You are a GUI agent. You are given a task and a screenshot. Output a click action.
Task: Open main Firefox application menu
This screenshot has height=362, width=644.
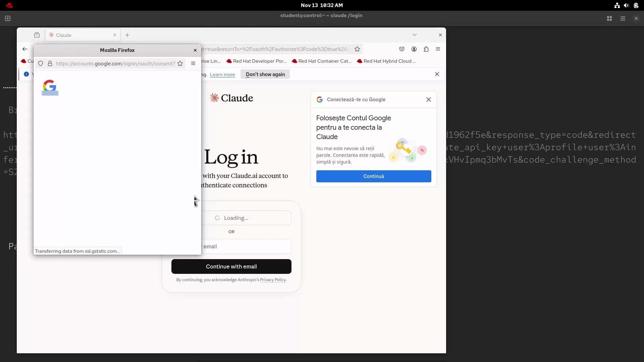[x=438, y=49]
